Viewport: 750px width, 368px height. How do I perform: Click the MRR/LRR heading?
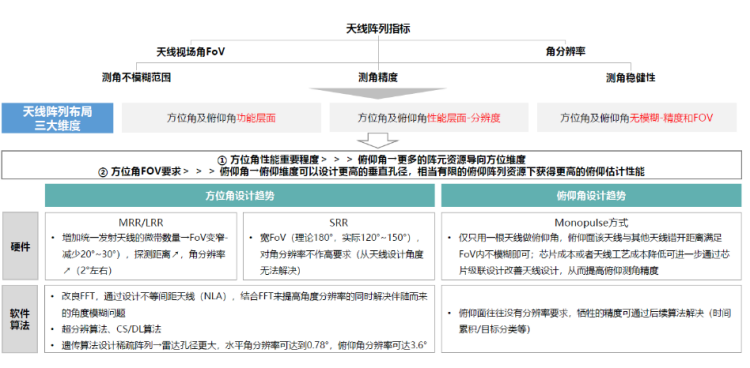[141, 223]
